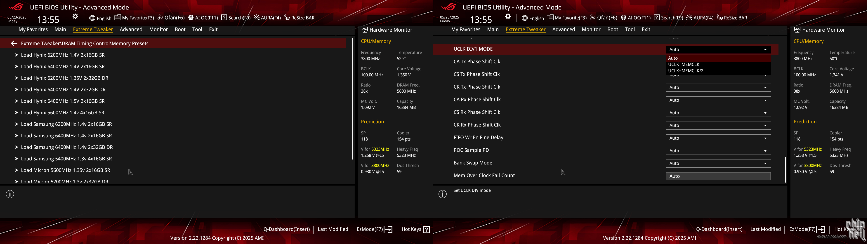868x244 pixels.
Task: Select Extreme Tweaker tab in right window
Action: pyautogui.click(x=526, y=30)
